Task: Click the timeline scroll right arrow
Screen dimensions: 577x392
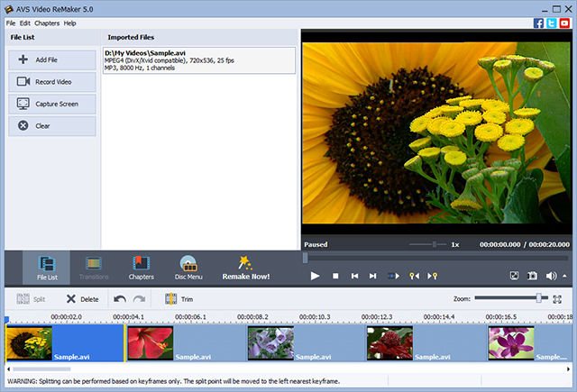Action: point(568,369)
